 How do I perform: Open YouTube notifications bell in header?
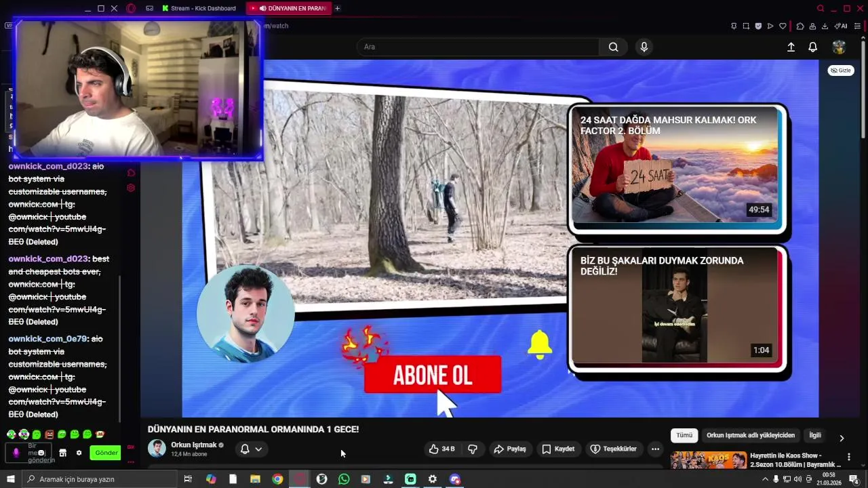click(x=812, y=47)
